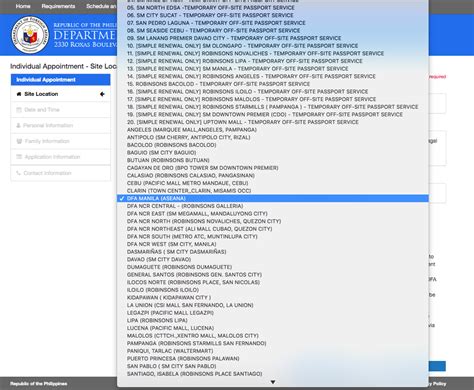The width and height of the screenshot is (474, 390).
Task: Select 11. Robinsons Novaliches simple renewal option
Action: click(x=273, y=54)
